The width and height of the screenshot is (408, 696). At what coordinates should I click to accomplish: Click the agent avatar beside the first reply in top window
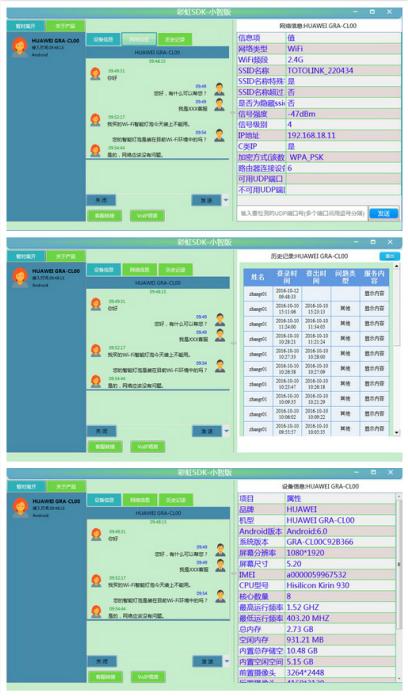(x=219, y=89)
